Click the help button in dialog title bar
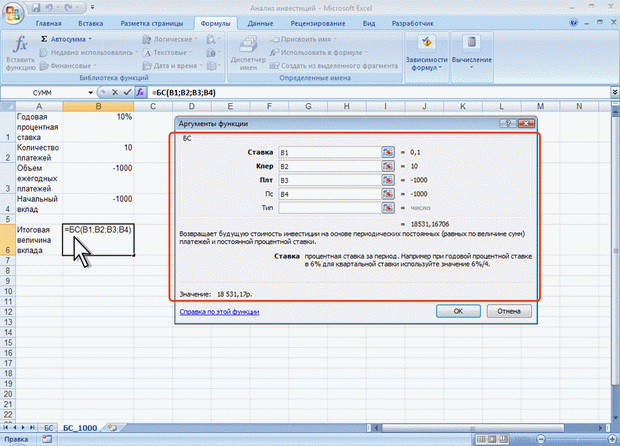 pyautogui.click(x=508, y=124)
